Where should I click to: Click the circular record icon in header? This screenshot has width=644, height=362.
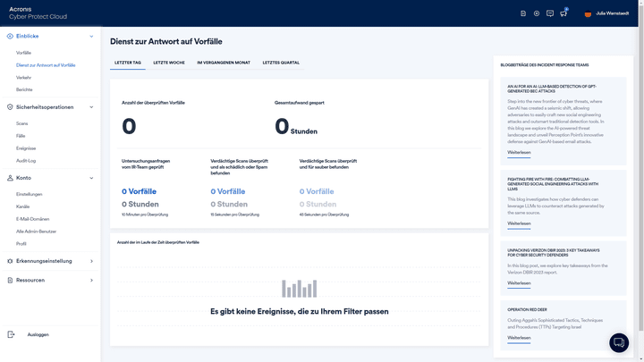[537, 13]
